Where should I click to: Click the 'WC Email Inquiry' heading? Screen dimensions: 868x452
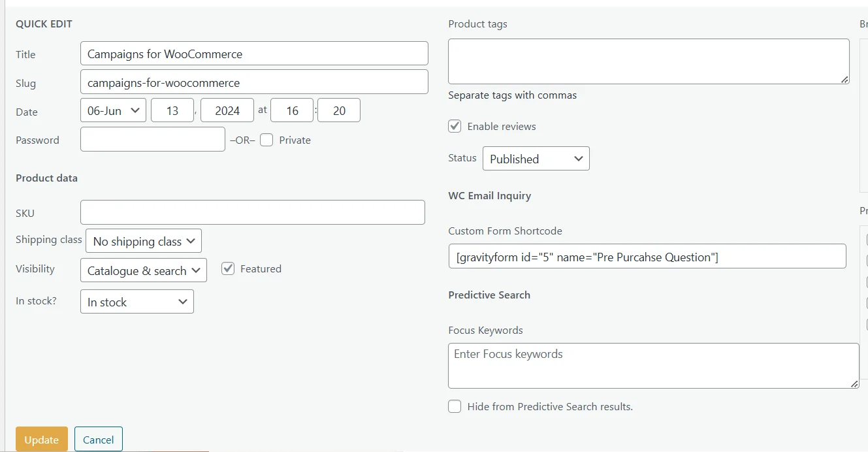490,195
